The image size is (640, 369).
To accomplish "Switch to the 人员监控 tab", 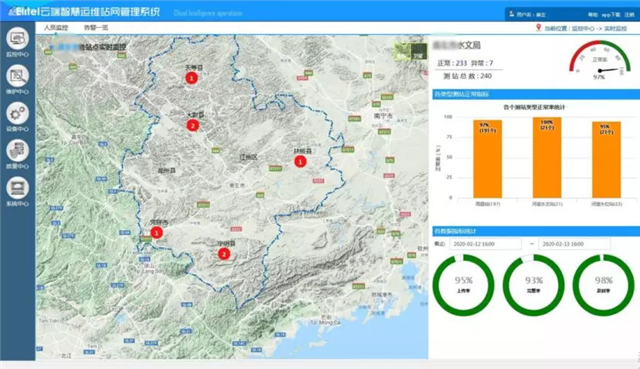I will pos(56,28).
